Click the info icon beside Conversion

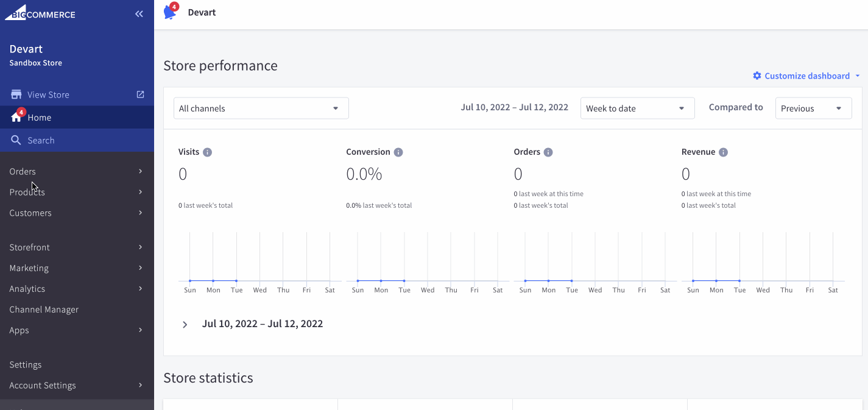click(398, 152)
